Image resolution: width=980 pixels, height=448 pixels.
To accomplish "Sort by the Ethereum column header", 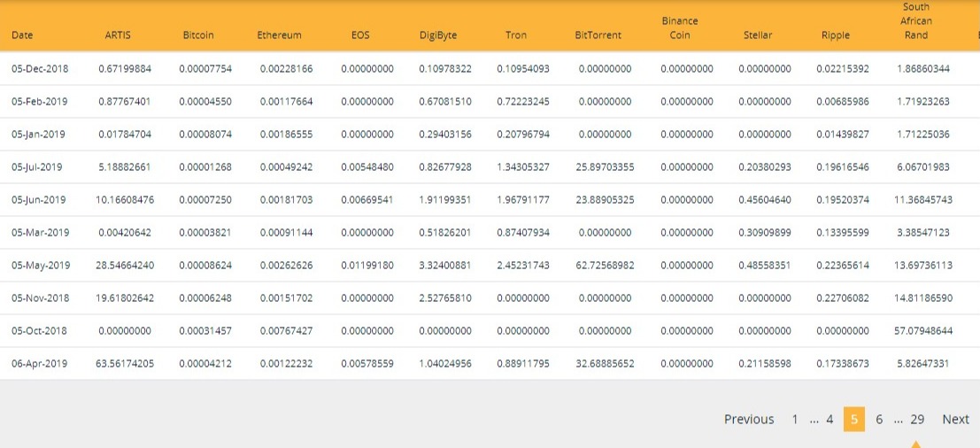I will tap(280, 35).
